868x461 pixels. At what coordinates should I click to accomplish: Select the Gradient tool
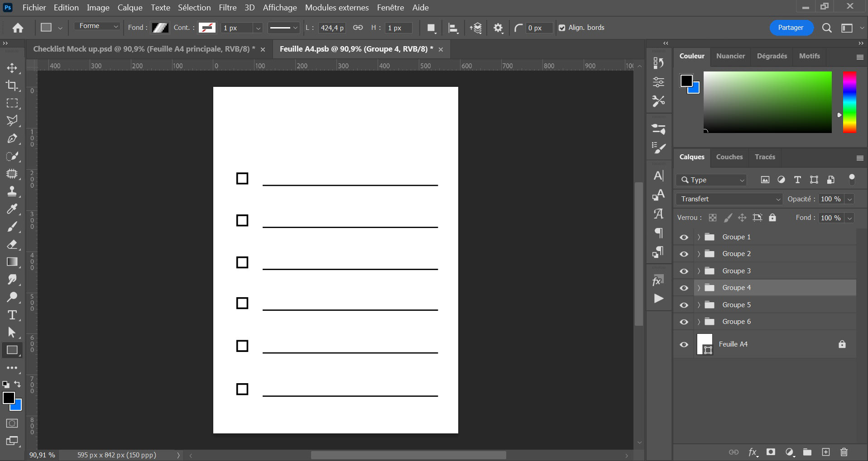tap(12, 262)
